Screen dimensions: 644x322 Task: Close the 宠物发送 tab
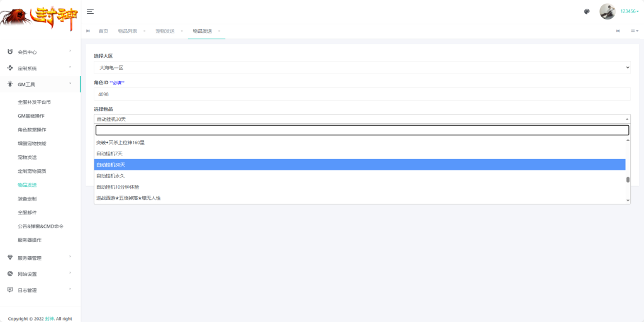point(182,31)
